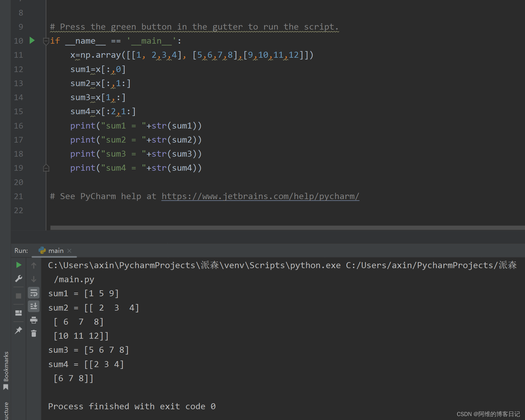Navigate up the stack trace arrow

point(34,265)
